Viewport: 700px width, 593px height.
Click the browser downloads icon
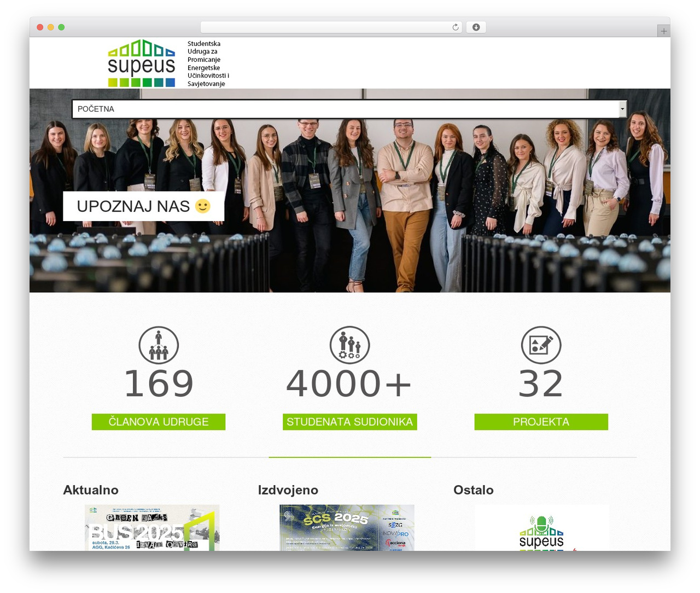click(476, 27)
